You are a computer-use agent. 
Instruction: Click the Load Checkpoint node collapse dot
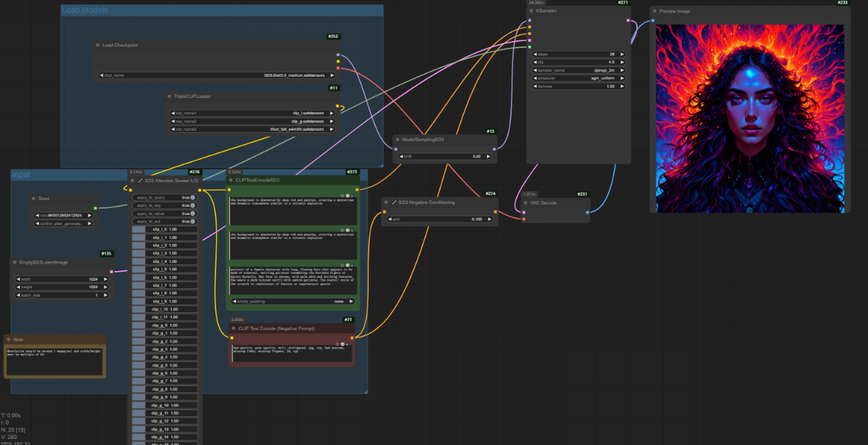[x=98, y=45]
